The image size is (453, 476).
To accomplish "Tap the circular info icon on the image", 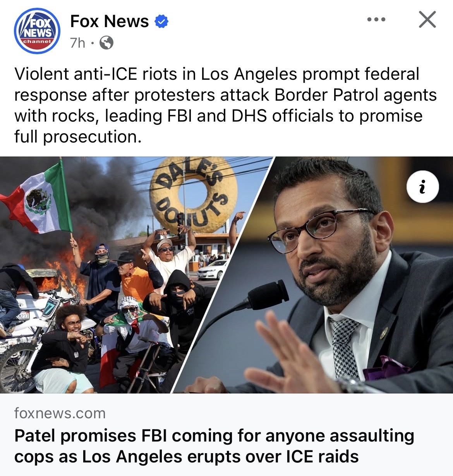I will (423, 187).
